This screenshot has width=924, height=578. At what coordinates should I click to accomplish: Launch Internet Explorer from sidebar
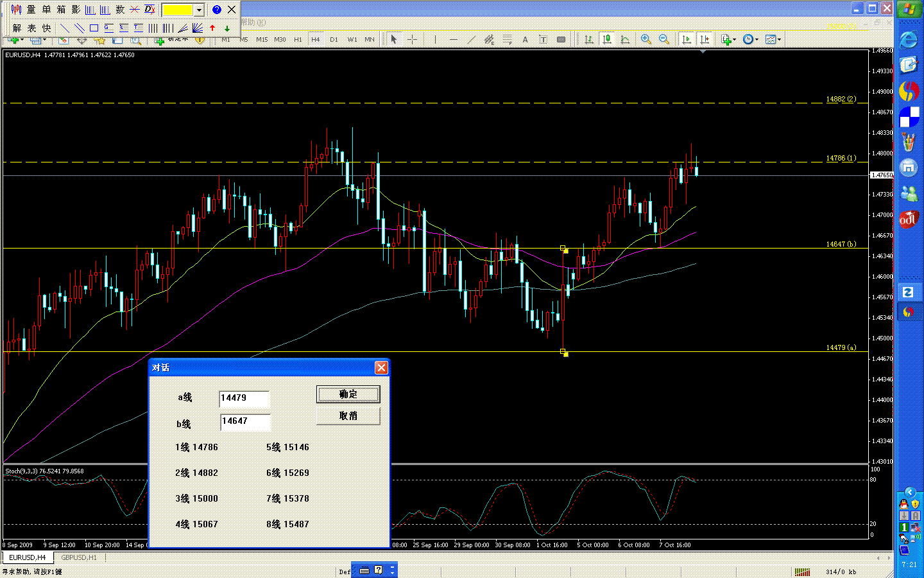click(909, 40)
